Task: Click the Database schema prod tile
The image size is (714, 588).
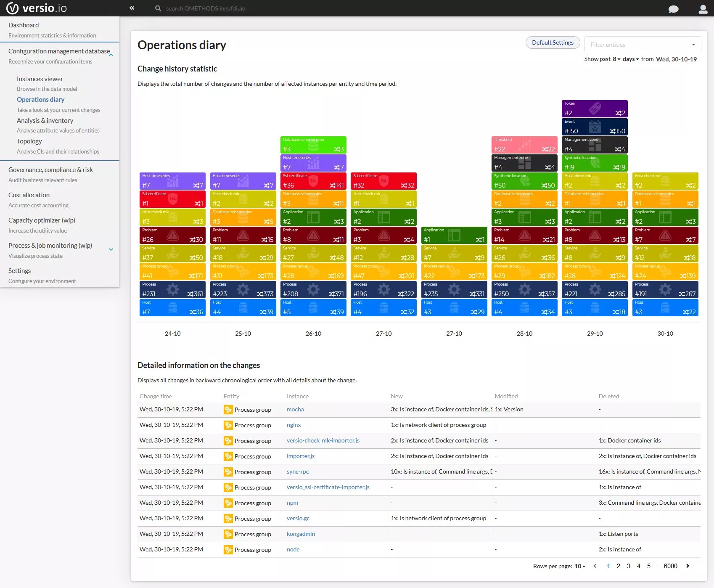Action: (313, 145)
